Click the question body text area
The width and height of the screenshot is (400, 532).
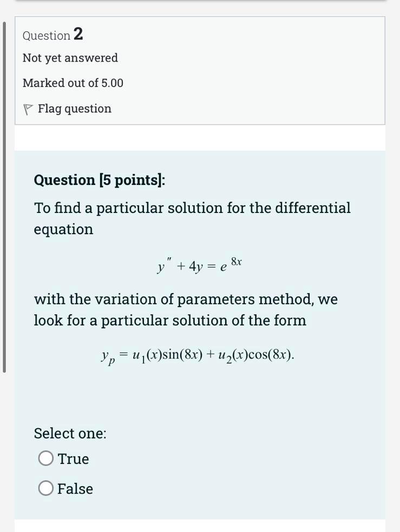[192, 218]
